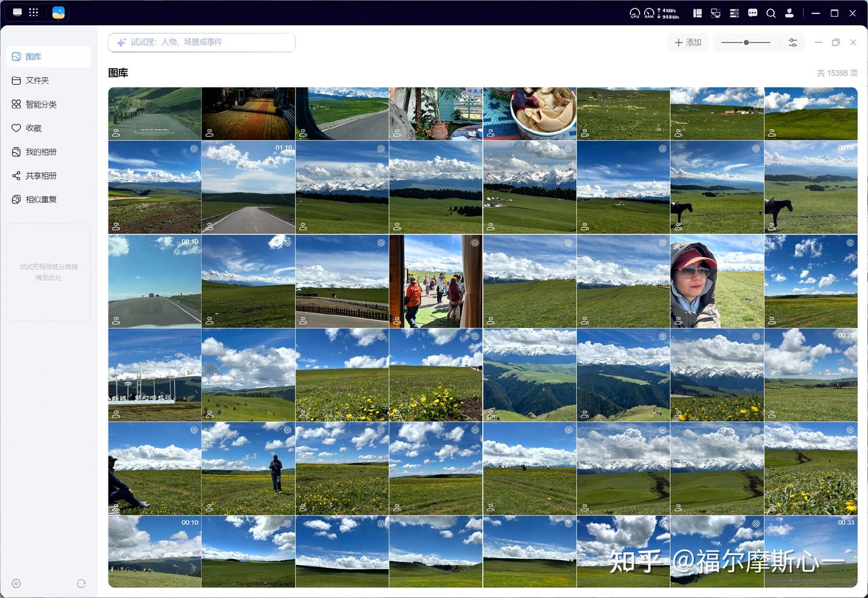Screen dimensions: 868x598
Task: Play the 00:33 video thumbnail
Action: tap(811, 552)
